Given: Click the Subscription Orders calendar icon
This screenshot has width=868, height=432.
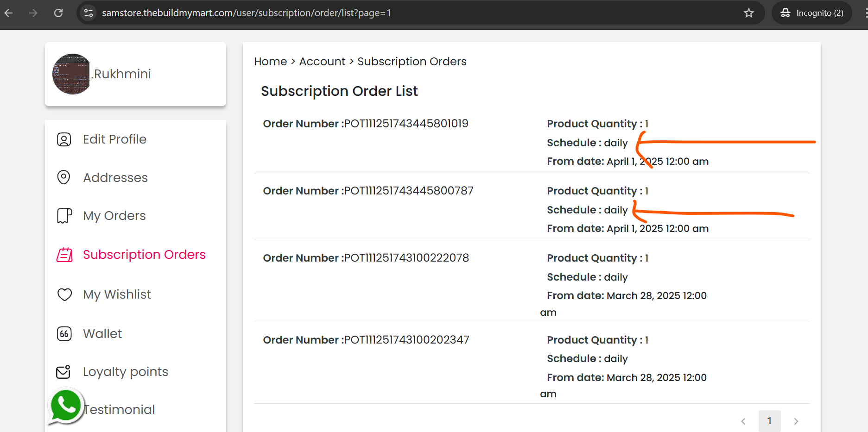Looking at the screenshot, I should (64, 255).
